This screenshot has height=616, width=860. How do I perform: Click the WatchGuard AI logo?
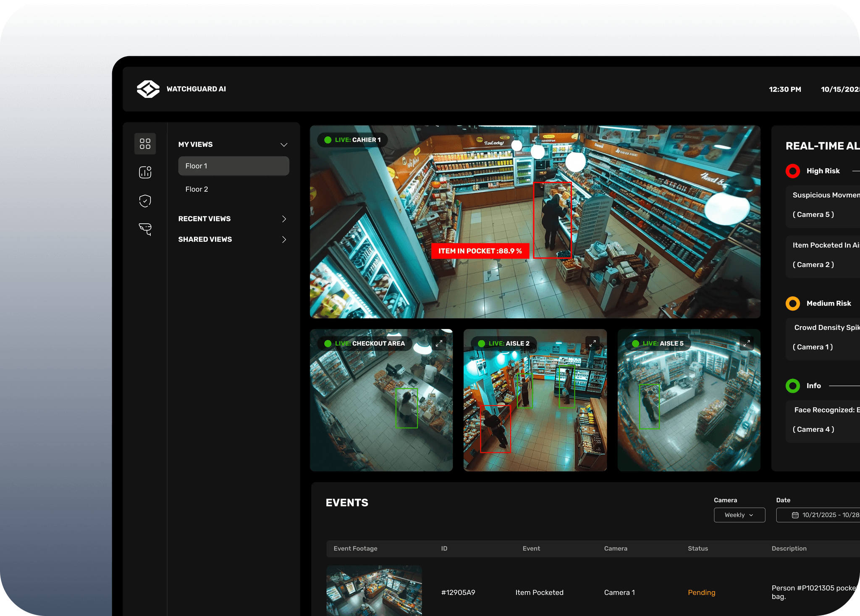[x=148, y=89]
